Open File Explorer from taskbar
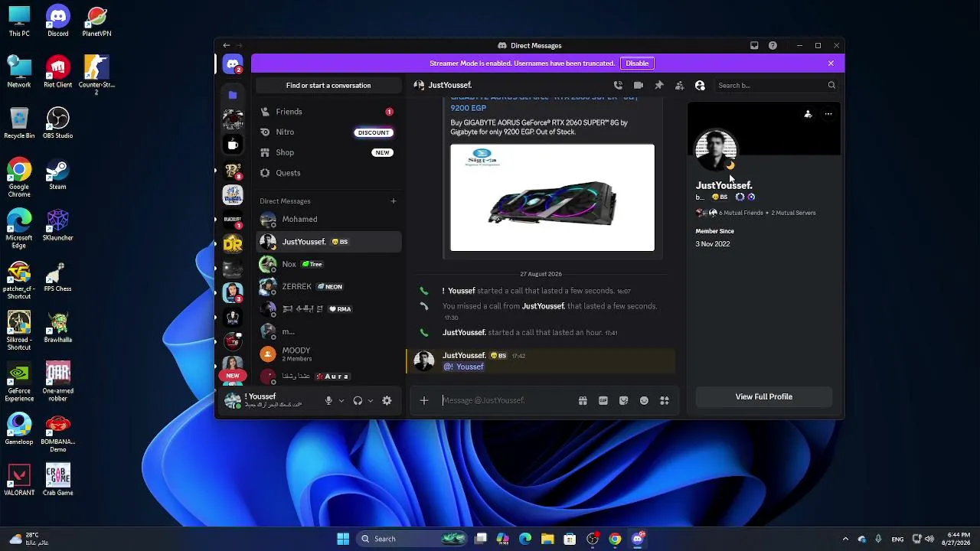Screen dimensions: 980x551 point(547,539)
